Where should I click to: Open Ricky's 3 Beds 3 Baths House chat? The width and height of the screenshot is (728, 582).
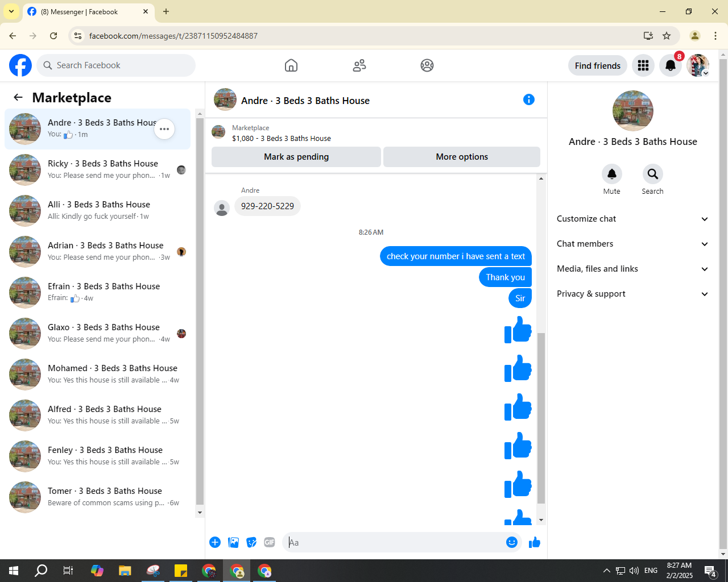[x=98, y=170]
